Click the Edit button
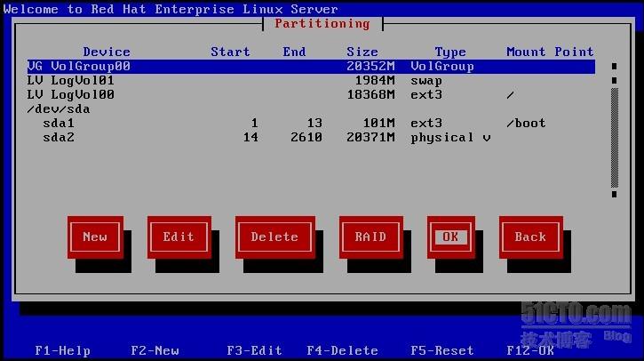 click(x=179, y=237)
